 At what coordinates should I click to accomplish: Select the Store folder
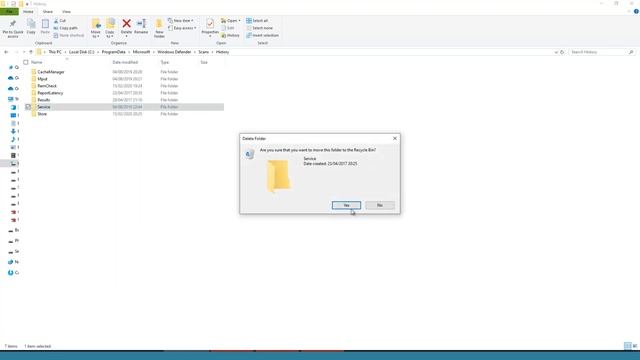[x=42, y=114]
